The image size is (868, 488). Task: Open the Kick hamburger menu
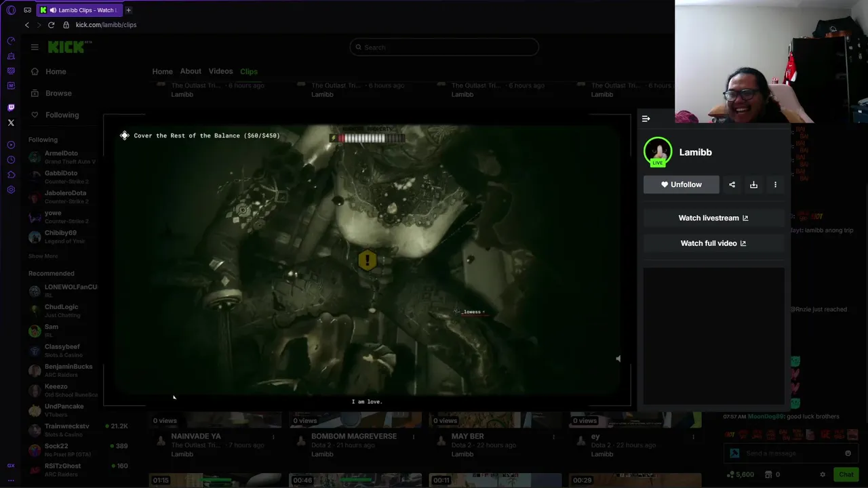tap(35, 47)
